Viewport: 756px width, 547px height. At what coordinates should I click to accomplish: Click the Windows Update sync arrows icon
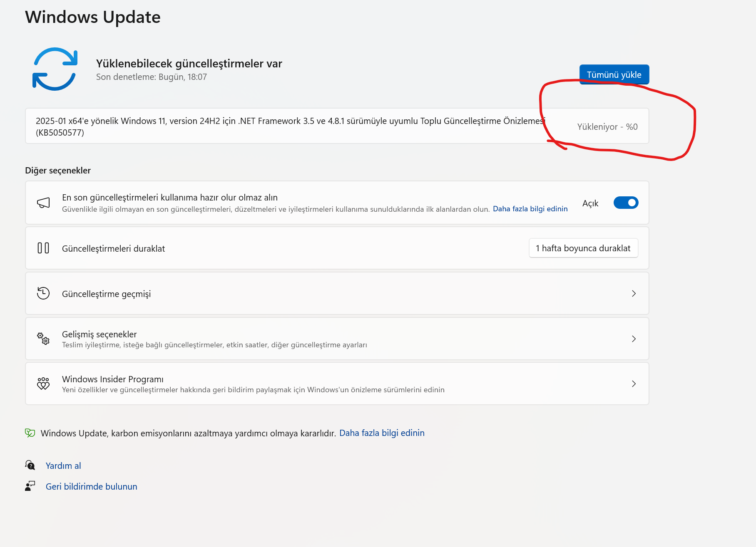point(55,69)
